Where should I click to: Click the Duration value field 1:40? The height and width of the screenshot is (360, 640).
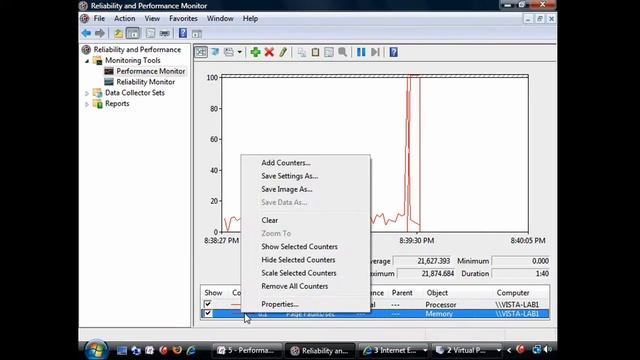(521, 273)
